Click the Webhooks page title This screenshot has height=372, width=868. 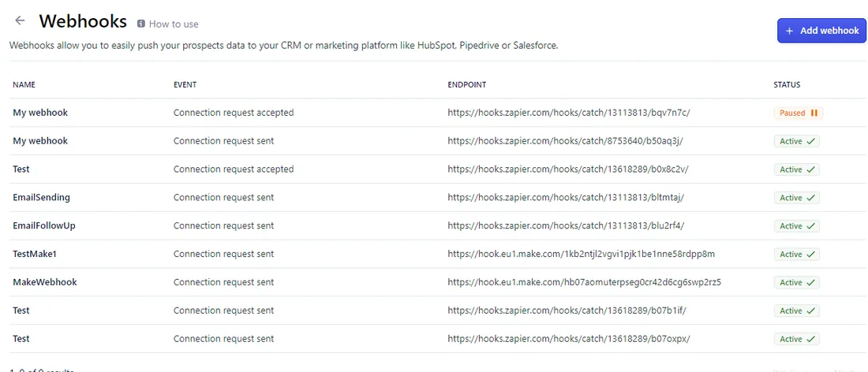pos(83,21)
